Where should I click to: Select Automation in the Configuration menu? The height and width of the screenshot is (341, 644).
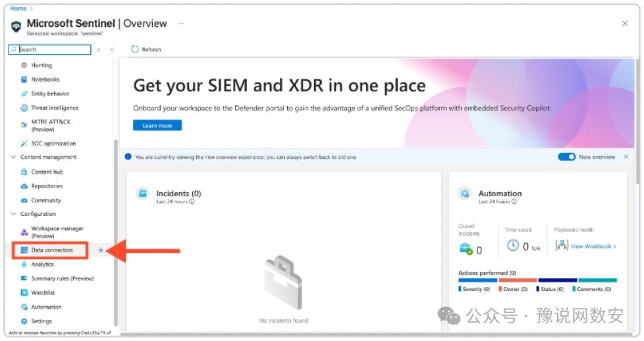(x=46, y=307)
